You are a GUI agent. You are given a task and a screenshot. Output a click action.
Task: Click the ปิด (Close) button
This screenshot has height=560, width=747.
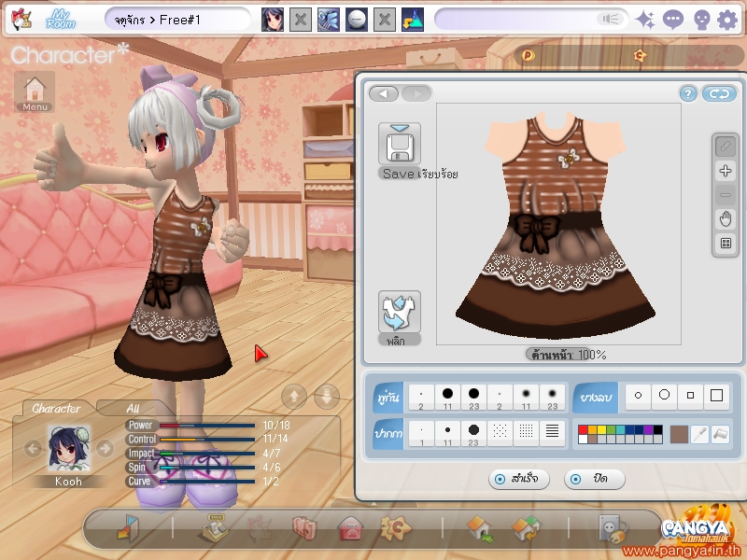tap(594, 479)
